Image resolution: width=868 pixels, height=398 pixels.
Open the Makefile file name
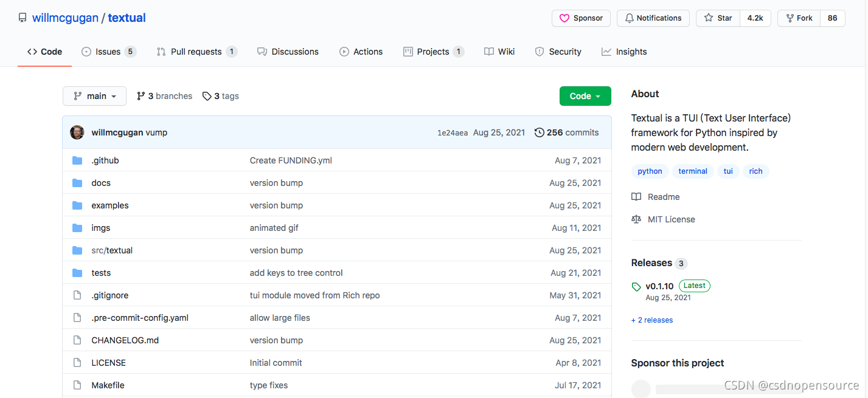(x=108, y=385)
